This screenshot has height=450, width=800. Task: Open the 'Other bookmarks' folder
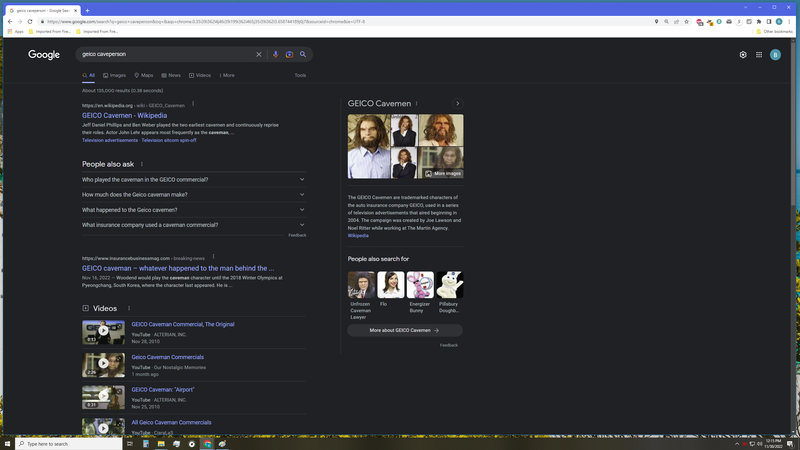pos(774,32)
